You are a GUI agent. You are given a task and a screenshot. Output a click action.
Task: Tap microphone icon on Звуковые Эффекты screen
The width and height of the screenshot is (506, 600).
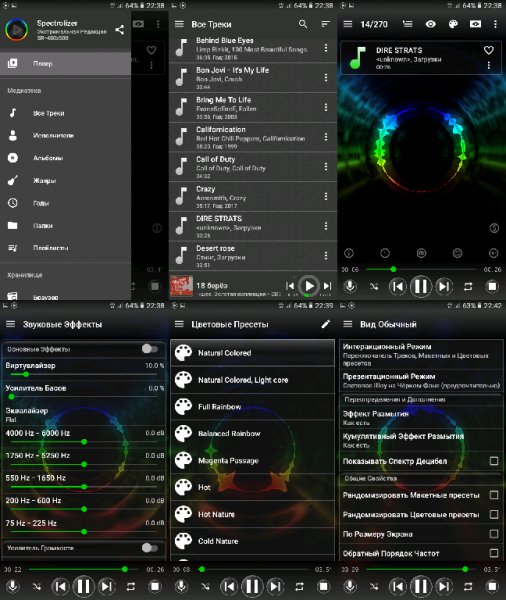pyautogui.click(x=13, y=586)
